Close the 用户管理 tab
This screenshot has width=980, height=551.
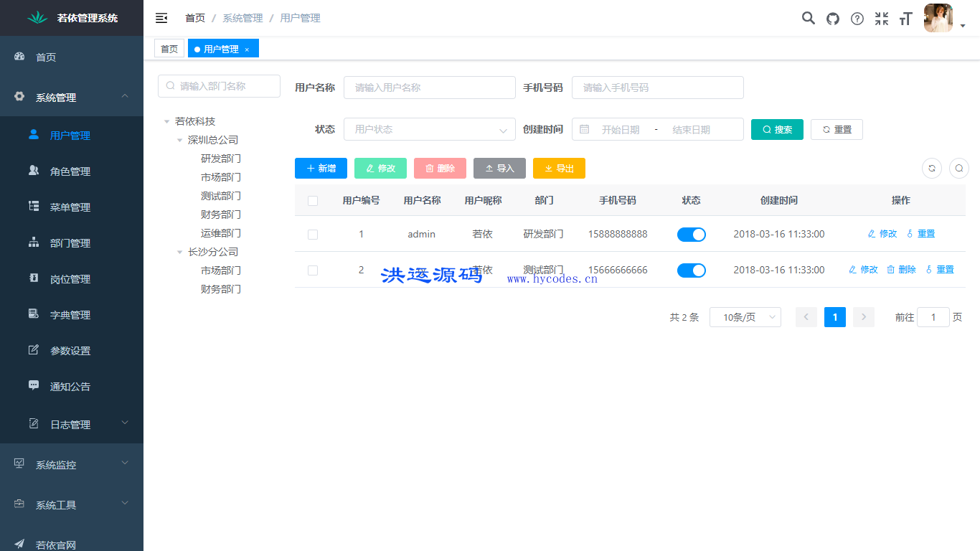tap(247, 50)
